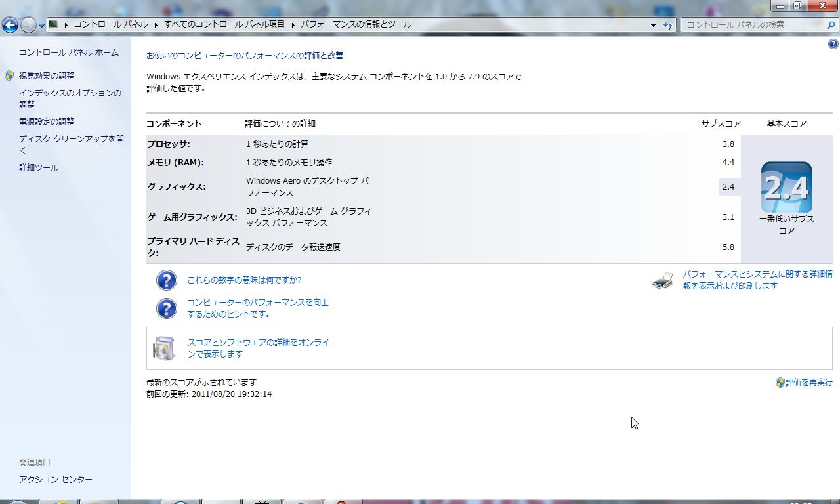Open スコアとソフトウェアの詳細をオンラインで表示します link
Viewport: 840px width, 504px height.
(x=259, y=348)
